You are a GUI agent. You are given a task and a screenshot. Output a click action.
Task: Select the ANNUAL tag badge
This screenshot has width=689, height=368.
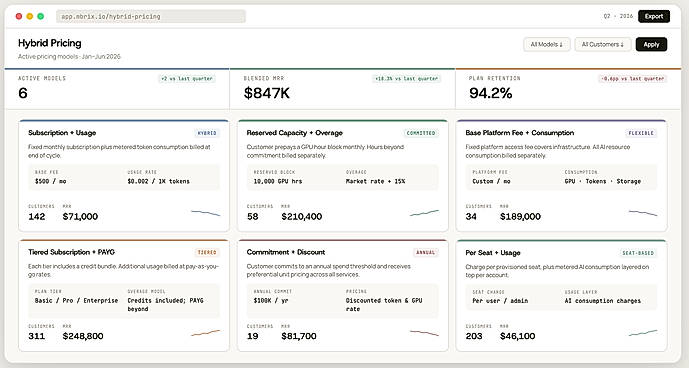(x=425, y=252)
